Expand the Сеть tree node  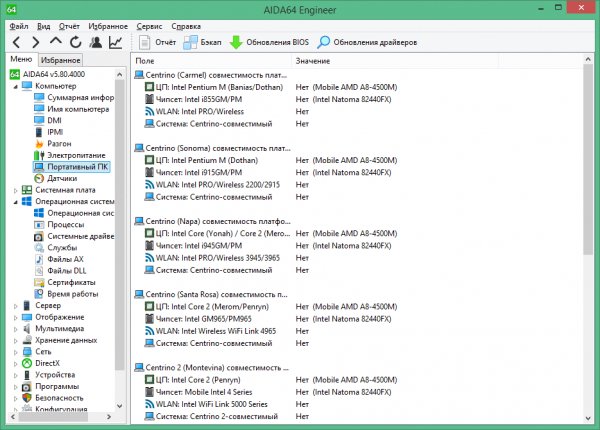16,352
